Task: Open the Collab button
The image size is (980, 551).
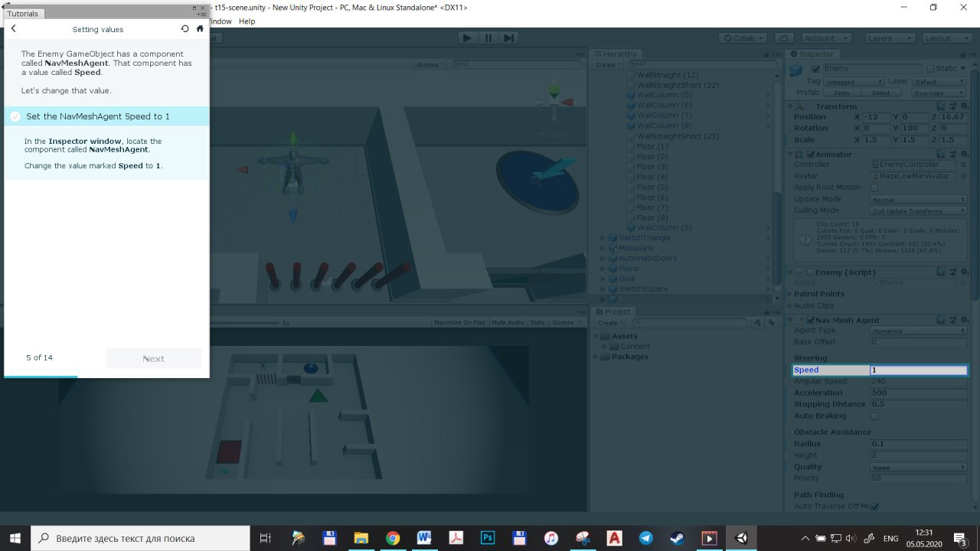Action: 744,38
